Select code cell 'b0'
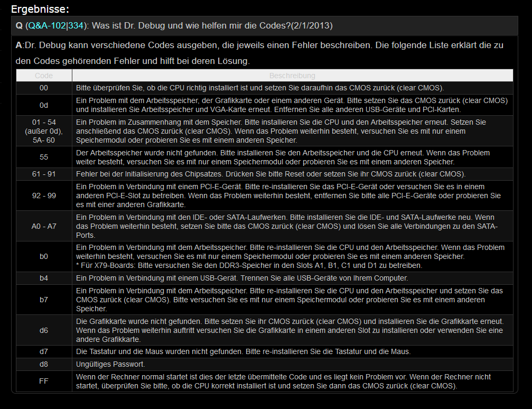Screen dimensions: 532x409 click(x=44, y=256)
